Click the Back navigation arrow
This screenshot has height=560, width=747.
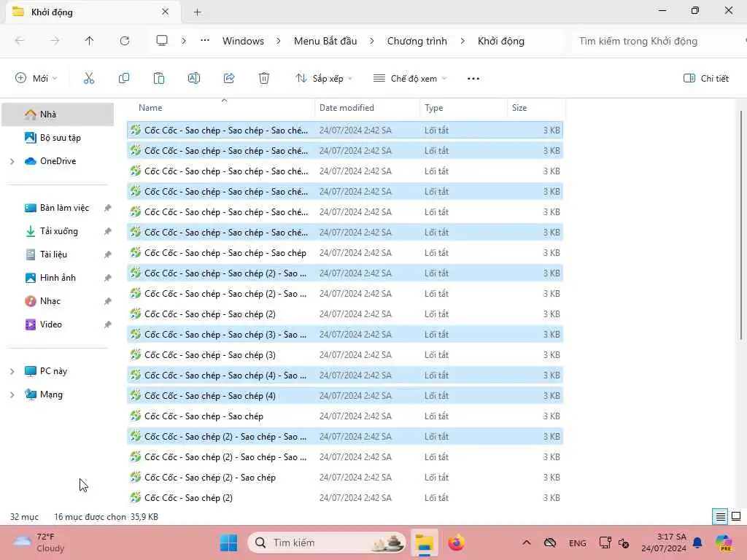[20, 41]
